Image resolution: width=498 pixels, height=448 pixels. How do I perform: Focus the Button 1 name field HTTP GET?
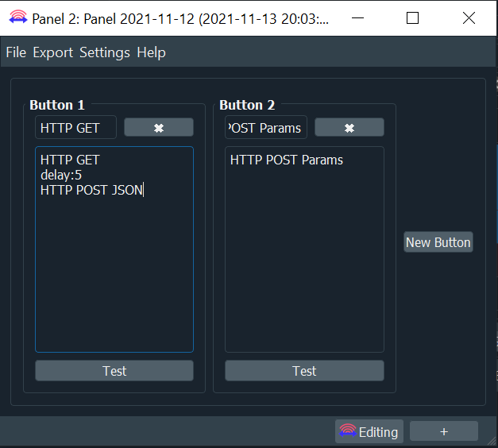pyautogui.click(x=76, y=127)
